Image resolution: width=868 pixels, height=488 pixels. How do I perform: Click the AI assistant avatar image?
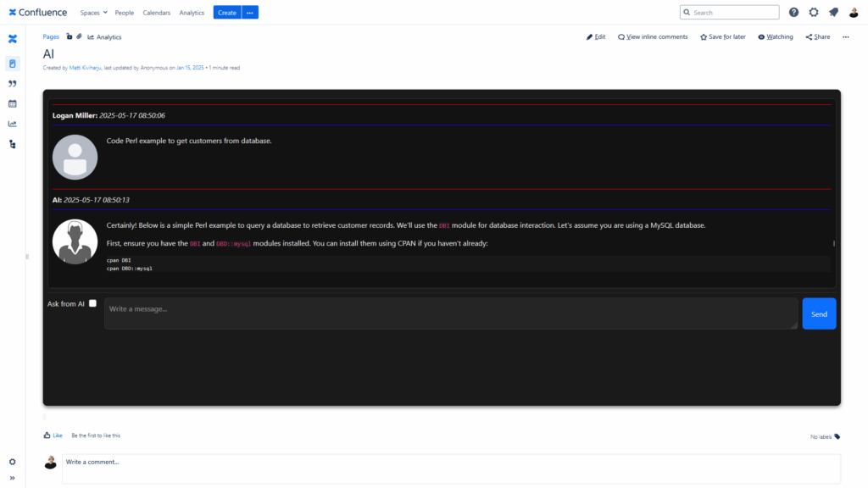[x=75, y=241]
